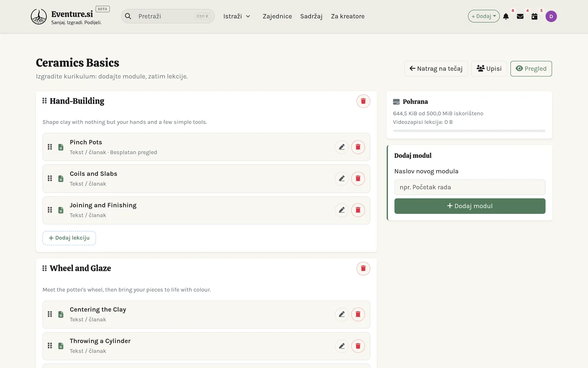Click the drag handle of Coils and Slabs

pyautogui.click(x=50, y=178)
